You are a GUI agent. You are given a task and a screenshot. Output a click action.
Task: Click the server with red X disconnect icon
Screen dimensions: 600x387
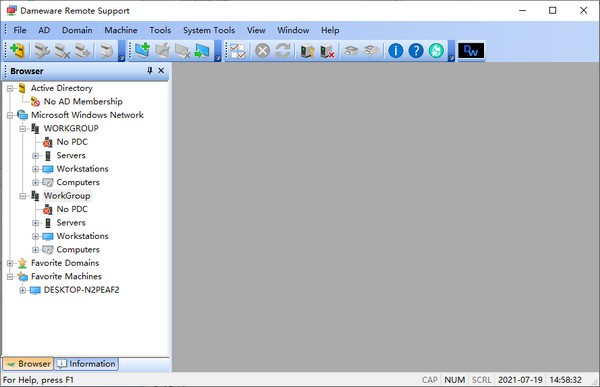(x=327, y=51)
